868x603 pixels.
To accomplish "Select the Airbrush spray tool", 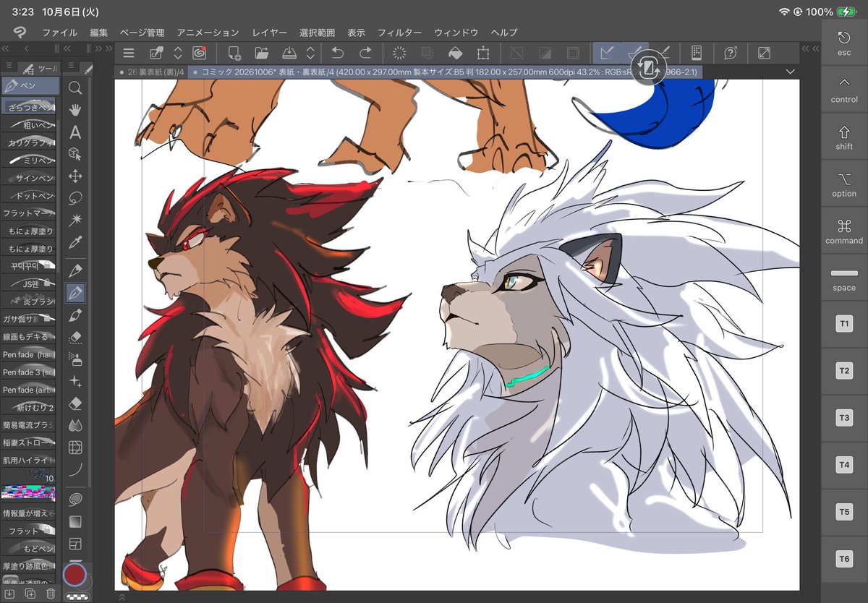I will [x=75, y=359].
